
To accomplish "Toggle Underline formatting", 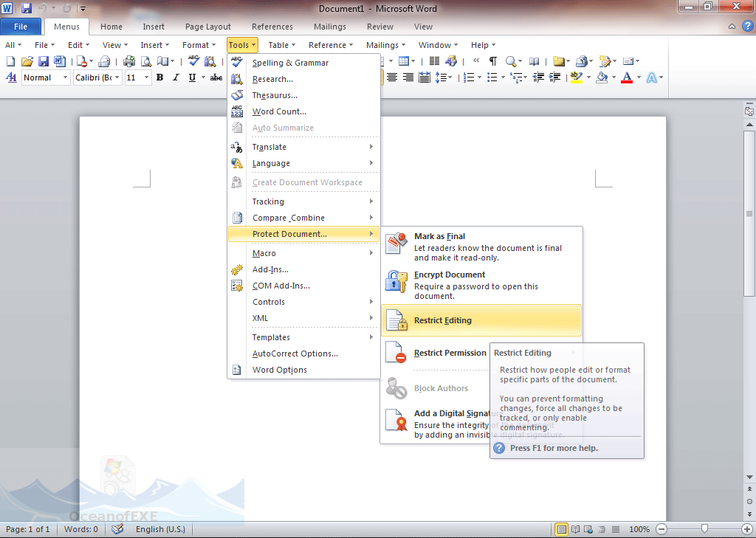I will 193,77.
